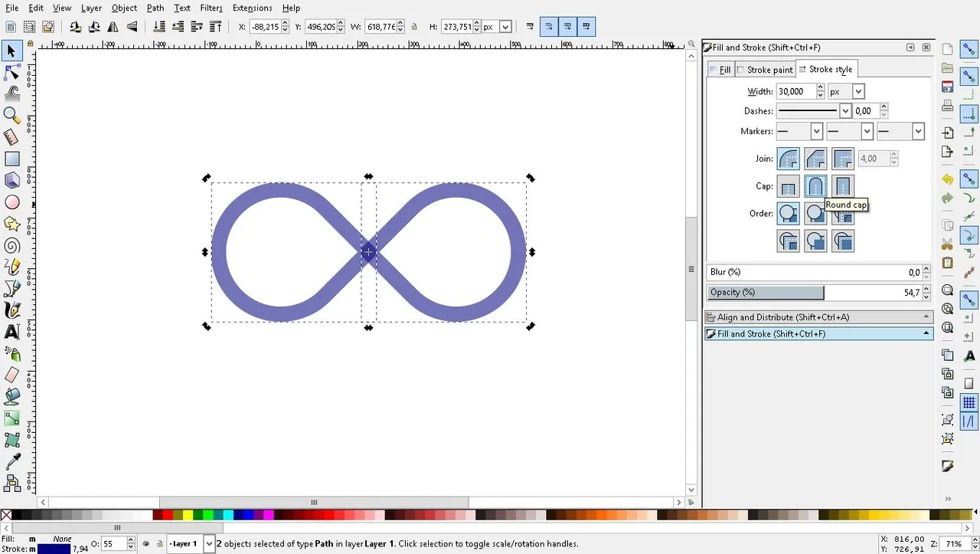Toggle Layer 1 visibility eye
The width and height of the screenshot is (980, 554).
tap(146, 544)
